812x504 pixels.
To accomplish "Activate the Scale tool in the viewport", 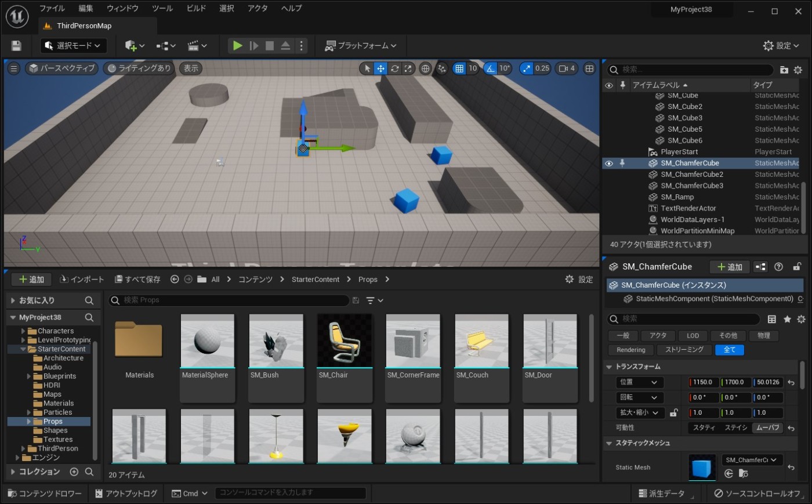I will [x=408, y=68].
